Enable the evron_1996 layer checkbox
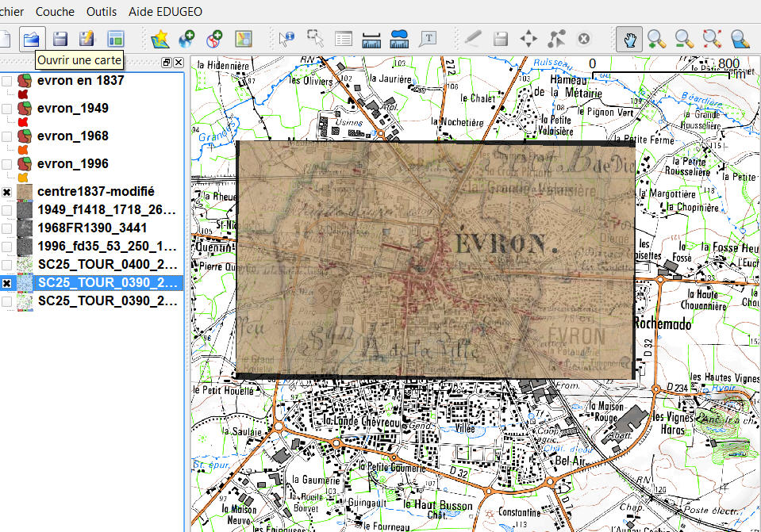The image size is (761, 532). click(x=7, y=164)
